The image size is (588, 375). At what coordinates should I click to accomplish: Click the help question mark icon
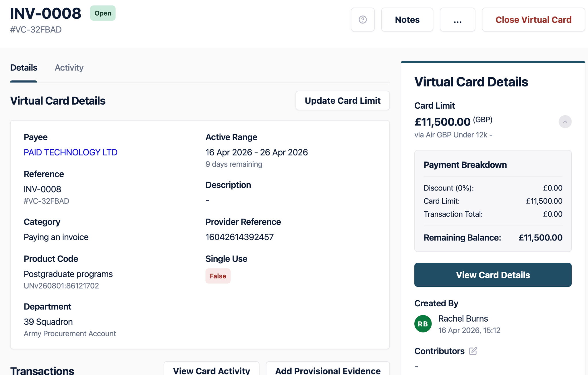(363, 20)
